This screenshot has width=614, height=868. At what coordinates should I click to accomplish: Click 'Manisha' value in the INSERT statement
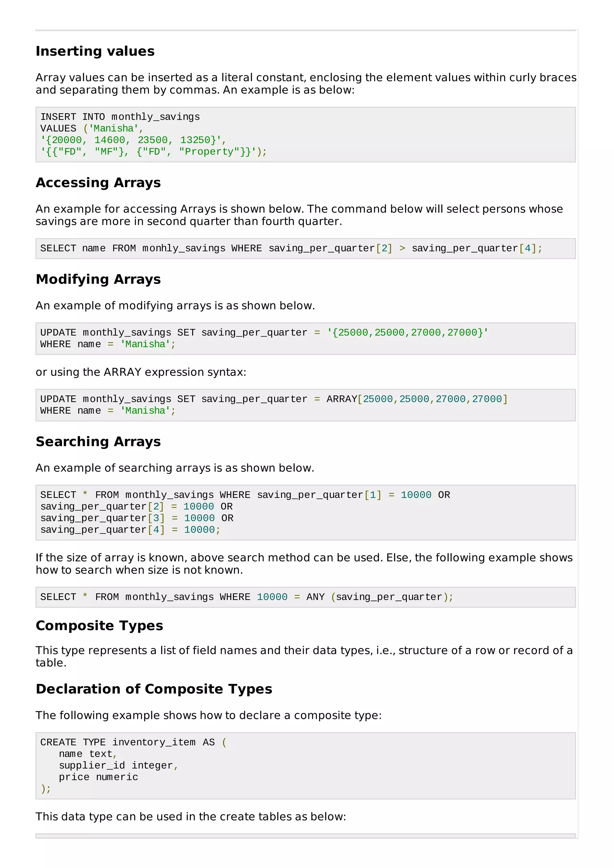(x=114, y=128)
